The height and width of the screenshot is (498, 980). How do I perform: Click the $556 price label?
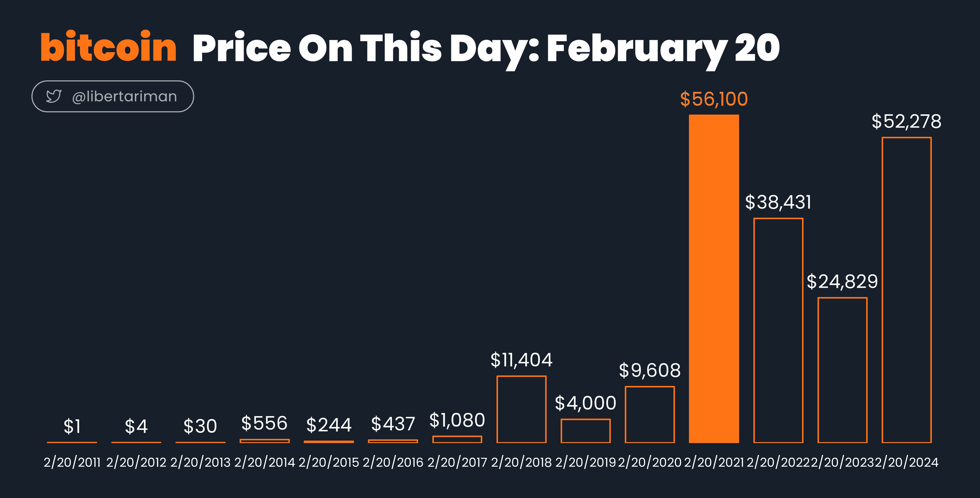tap(264, 423)
